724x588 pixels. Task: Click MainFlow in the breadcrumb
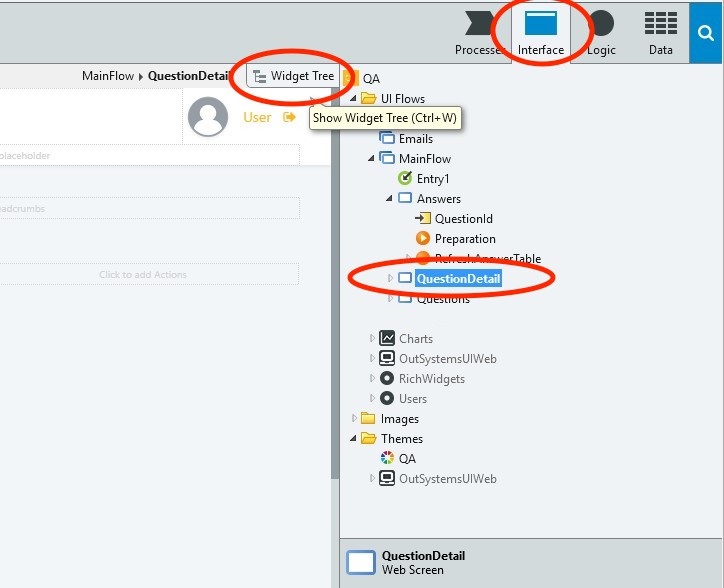(108, 76)
